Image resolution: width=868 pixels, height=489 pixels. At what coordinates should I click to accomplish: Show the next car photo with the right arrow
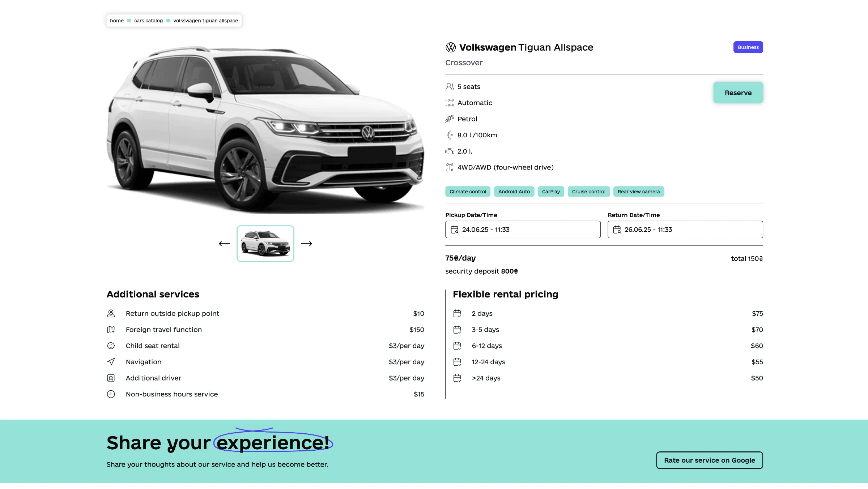[x=306, y=244]
